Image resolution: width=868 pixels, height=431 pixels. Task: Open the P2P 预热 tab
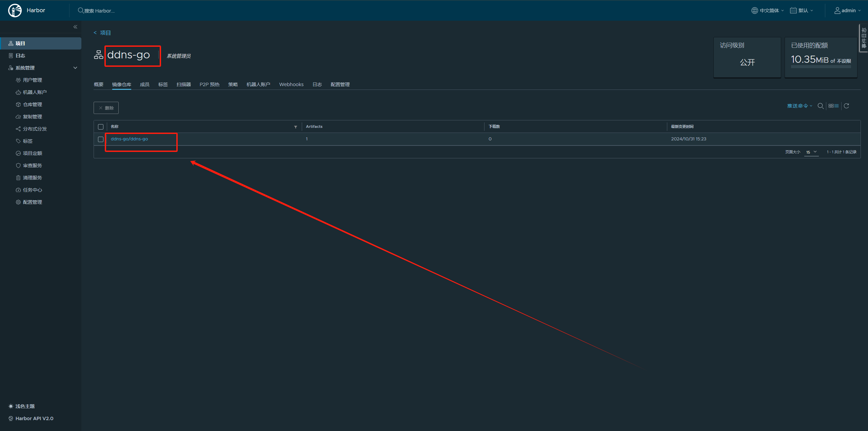coord(210,84)
